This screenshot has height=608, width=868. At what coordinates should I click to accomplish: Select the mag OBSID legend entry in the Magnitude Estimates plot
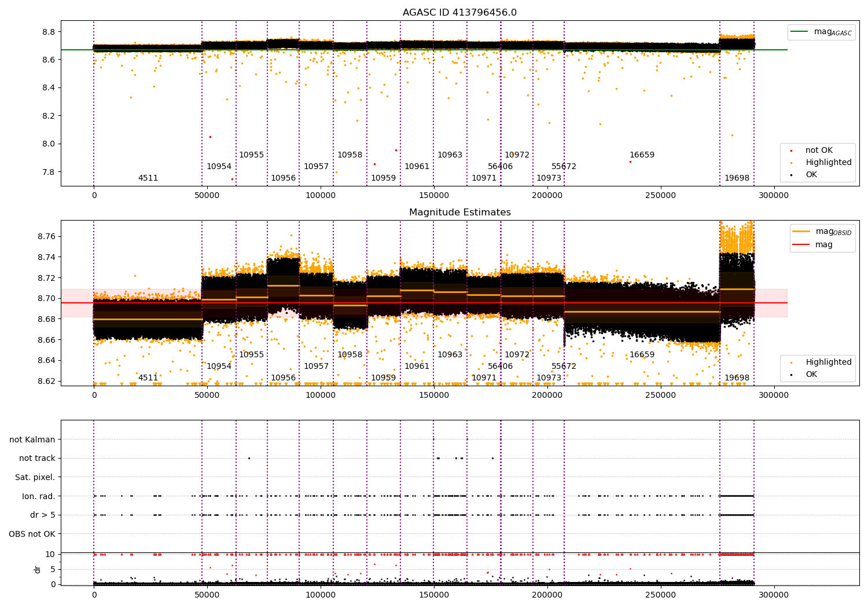pyautogui.click(x=822, y=232)
